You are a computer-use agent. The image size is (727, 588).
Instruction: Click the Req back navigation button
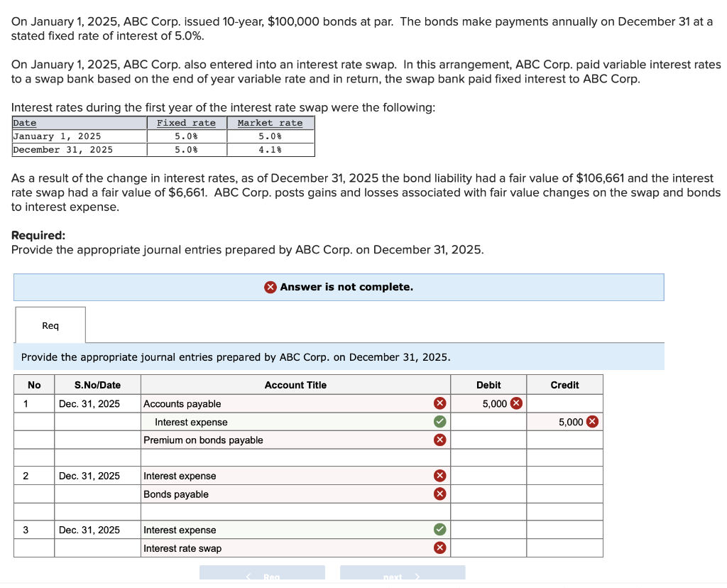[262, 574]
